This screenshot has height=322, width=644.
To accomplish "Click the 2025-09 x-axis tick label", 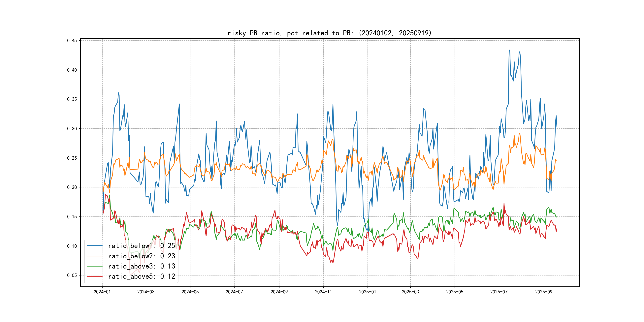I will tap(543, 292).
